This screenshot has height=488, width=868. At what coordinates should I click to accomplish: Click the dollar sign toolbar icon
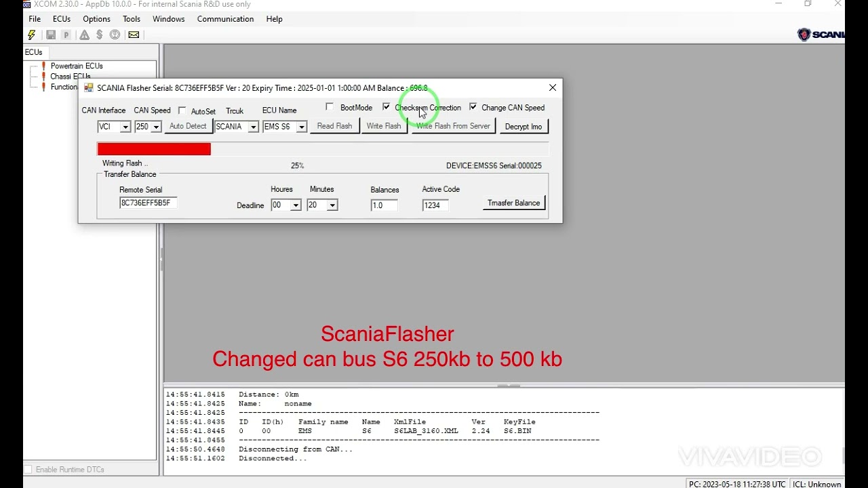(100, 35)
